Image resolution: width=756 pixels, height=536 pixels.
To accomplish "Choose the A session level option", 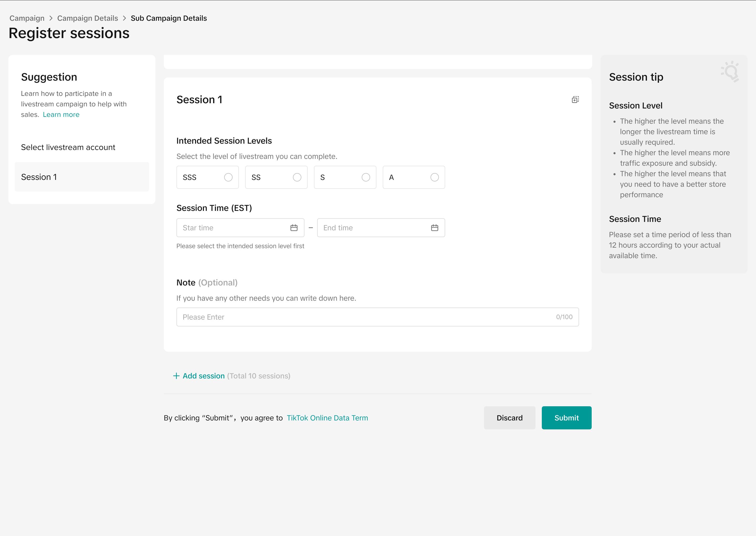I will 434,177.
